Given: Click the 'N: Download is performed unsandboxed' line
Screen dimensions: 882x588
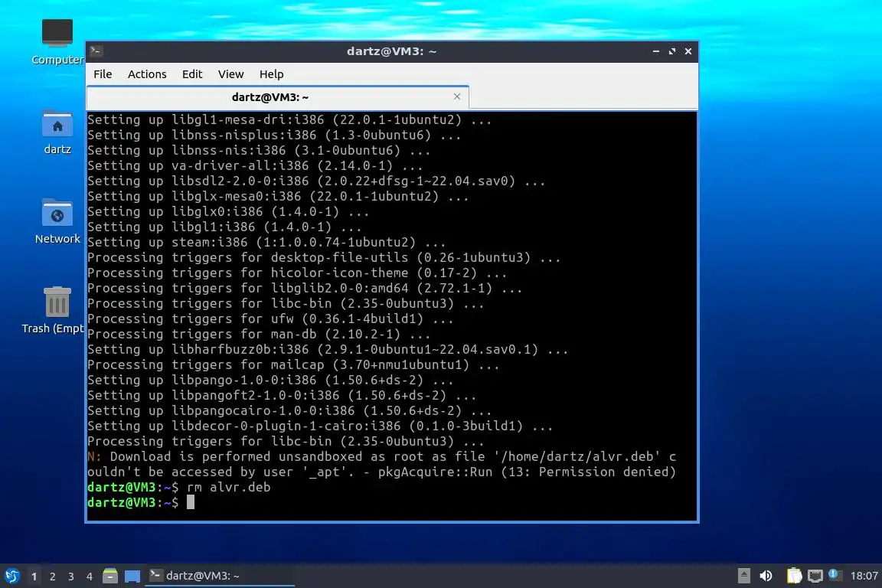Looking at the screenshot, I should click(x=381, y=464).
